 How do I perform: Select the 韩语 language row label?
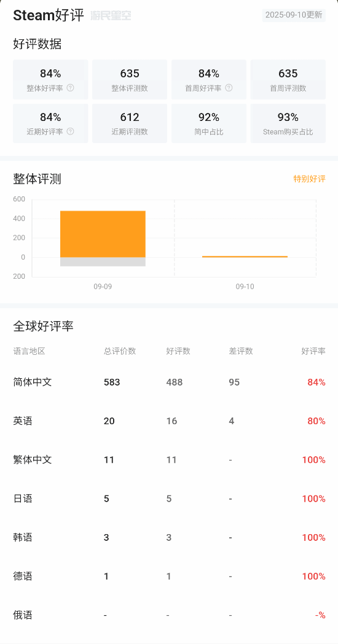(x=23, y=537)
